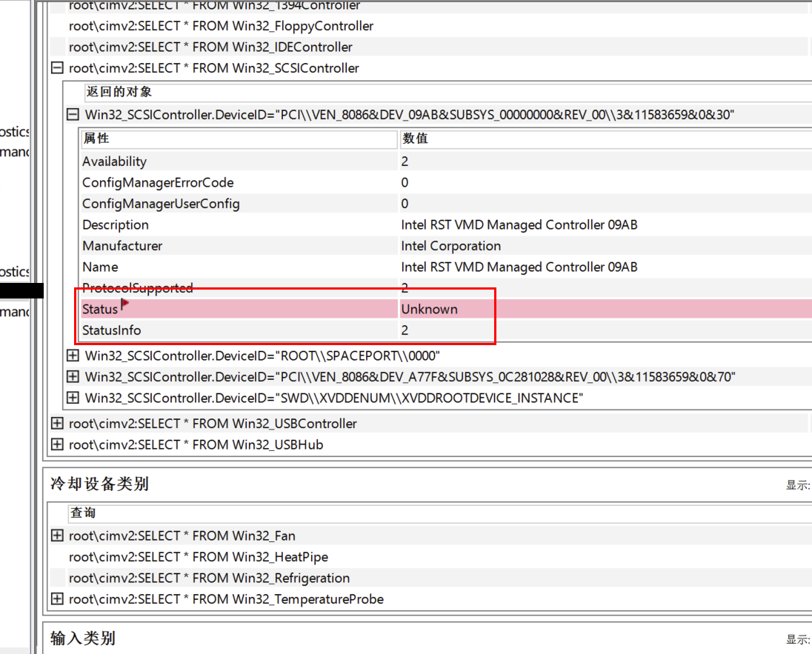The height and width of the screenshot is (654, 812).
Task: Expand the ROOT\\SPACEPORT\\0000 device entry
Action: pyautogui.click(x=73, y=356)
